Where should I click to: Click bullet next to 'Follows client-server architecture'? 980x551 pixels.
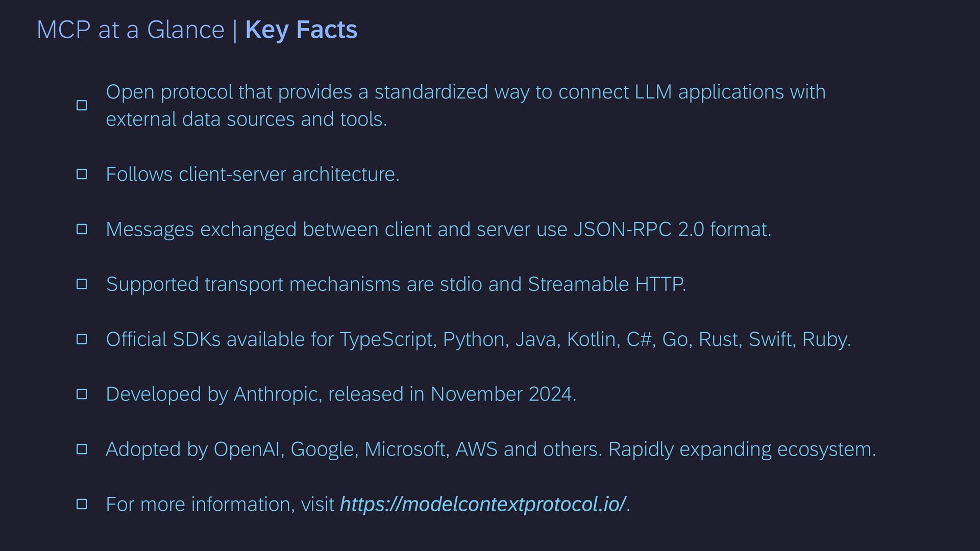click(x=82, y=174)
